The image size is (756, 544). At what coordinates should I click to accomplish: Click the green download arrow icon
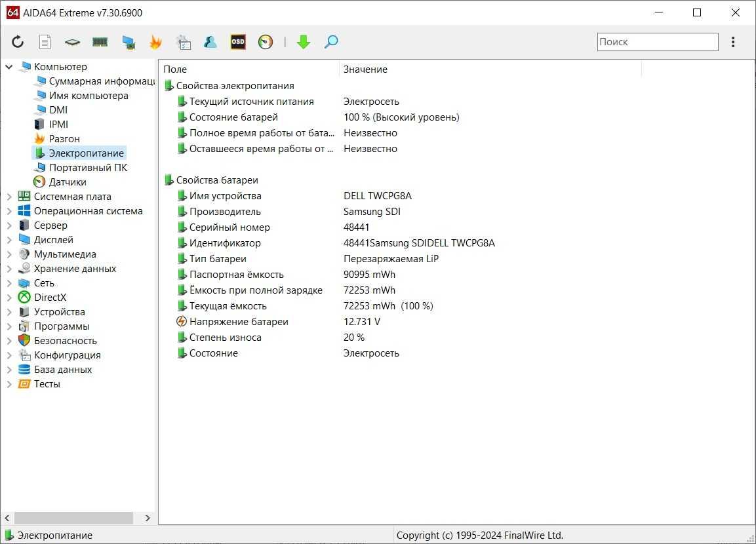point(304,42)
